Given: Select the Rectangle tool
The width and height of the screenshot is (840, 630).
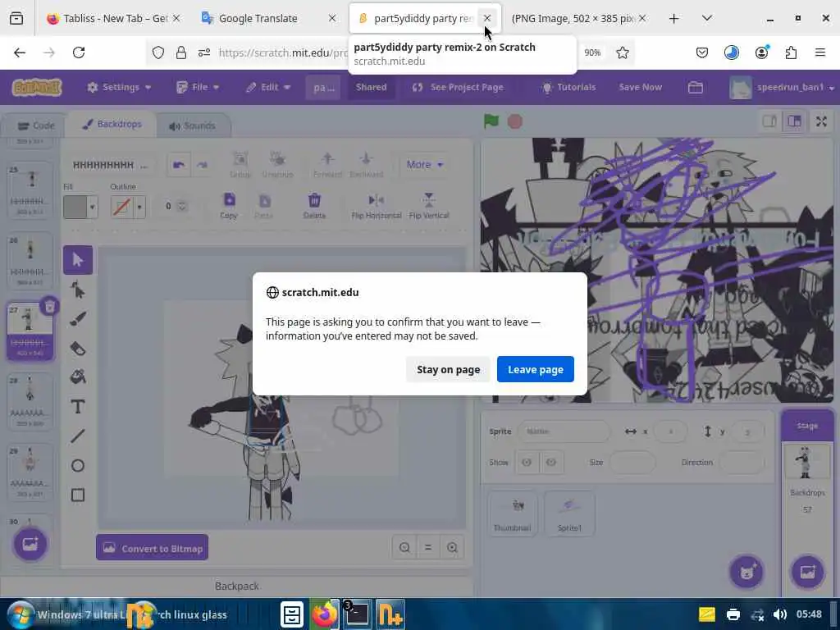Looking at the screenshot, I should click(x=78, y=495).
